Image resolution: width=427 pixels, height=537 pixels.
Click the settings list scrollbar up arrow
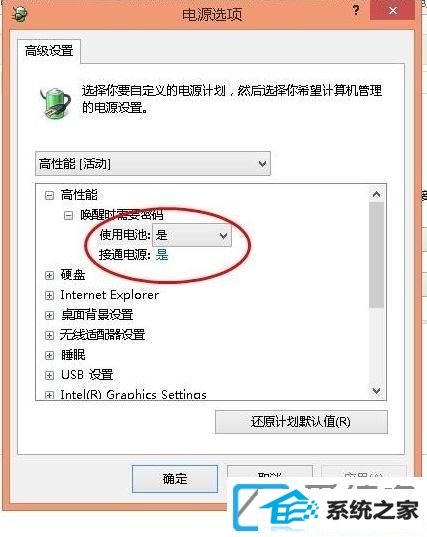(x=376, y=194)
